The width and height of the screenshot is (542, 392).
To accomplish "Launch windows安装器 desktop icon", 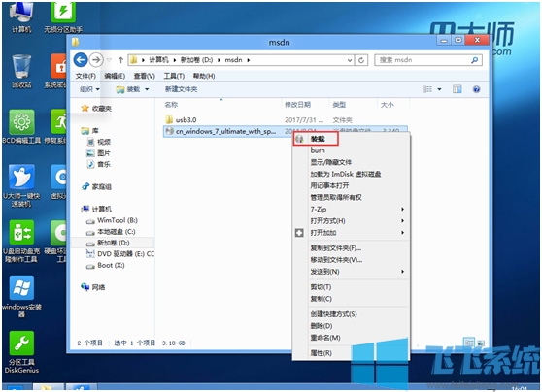I will point(21,296).
